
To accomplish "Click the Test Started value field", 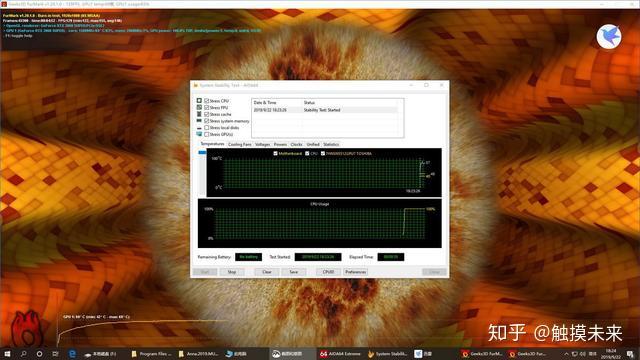I will coord(318,257).
